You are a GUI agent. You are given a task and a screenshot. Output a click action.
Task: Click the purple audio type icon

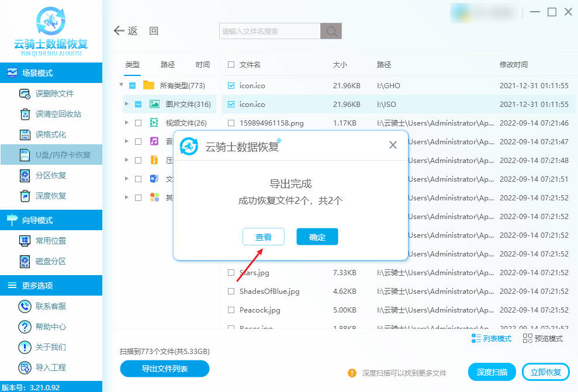154,141
